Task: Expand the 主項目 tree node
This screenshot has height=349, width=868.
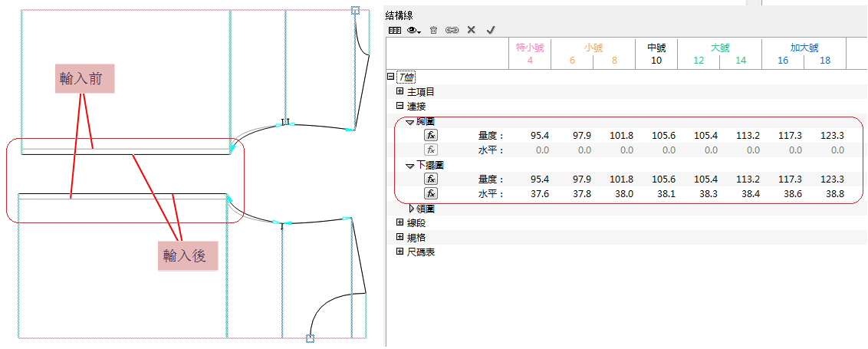Action: pos(399,91)
